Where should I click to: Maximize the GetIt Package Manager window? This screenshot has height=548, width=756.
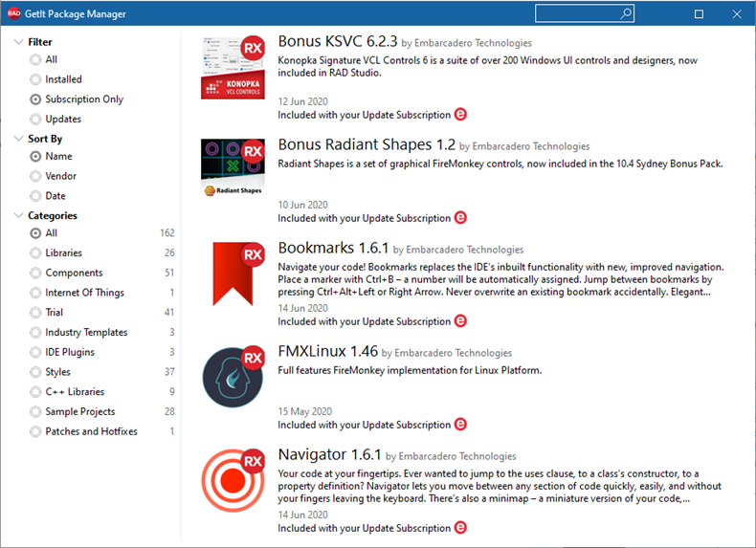699,13
